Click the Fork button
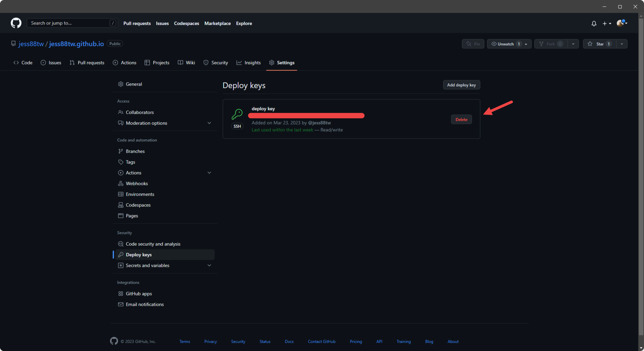The height and width of the screenshot is (351, 644). pyautogui.click(x=551, y=44)
